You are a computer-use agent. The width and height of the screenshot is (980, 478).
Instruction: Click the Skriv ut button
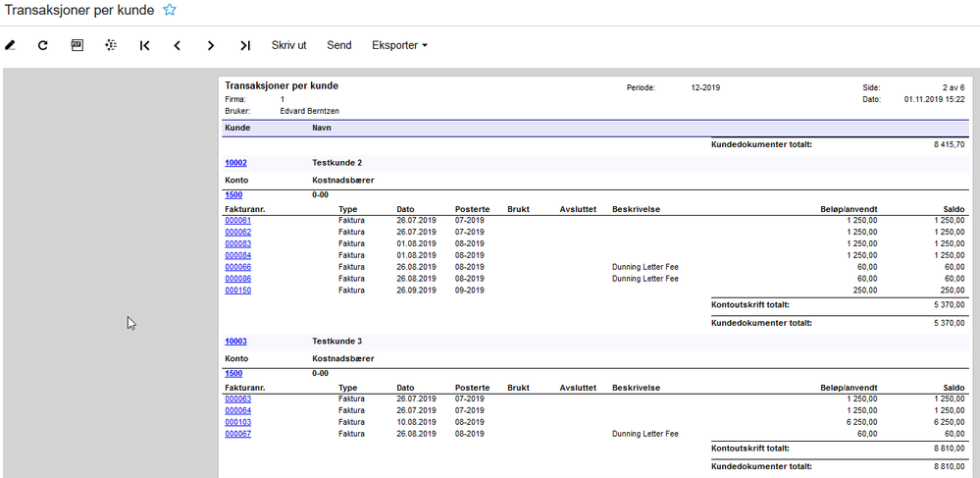(x=288, y=45)
